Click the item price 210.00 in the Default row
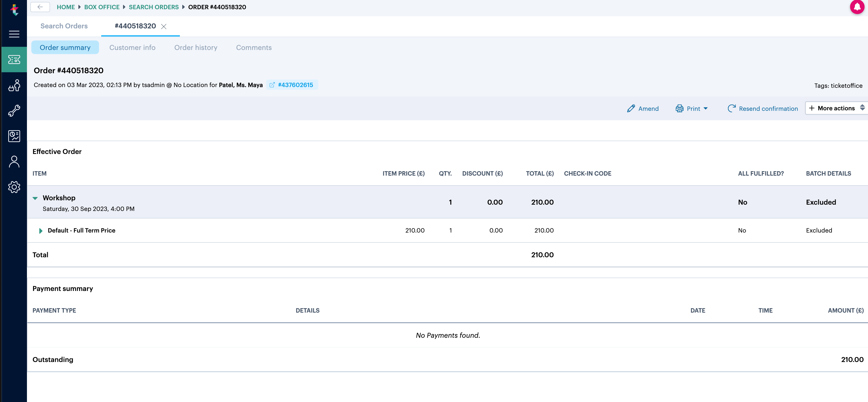Screen dimensions: 868x402 (x=415, y=230)
